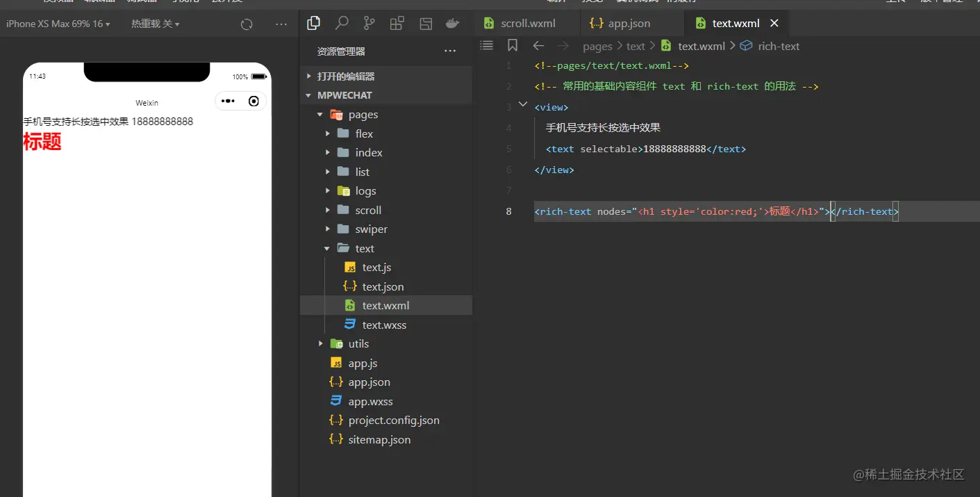The height and width of the screenshot is (497, 980).
Task: Open the Docker whale icon
Action: click(453, 24)
